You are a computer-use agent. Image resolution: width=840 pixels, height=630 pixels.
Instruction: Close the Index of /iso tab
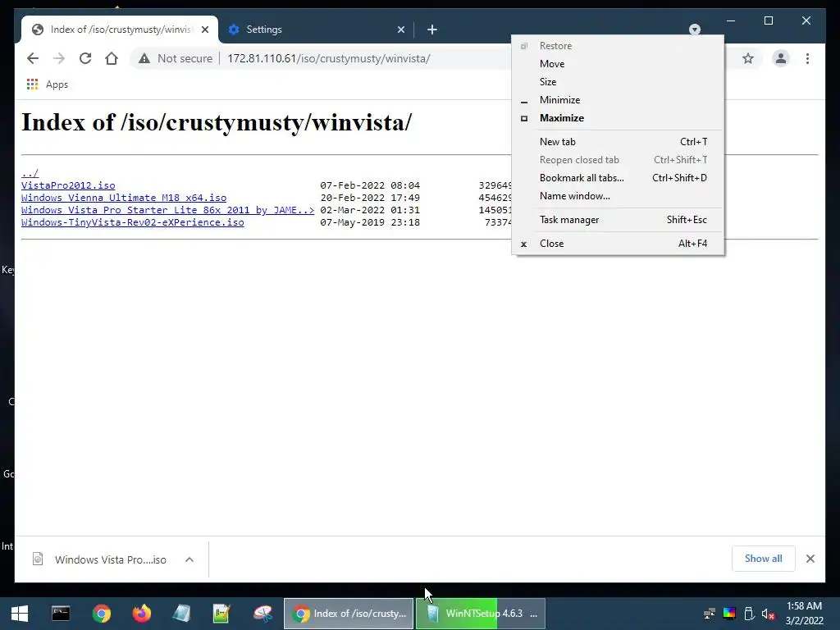[205, 30]
